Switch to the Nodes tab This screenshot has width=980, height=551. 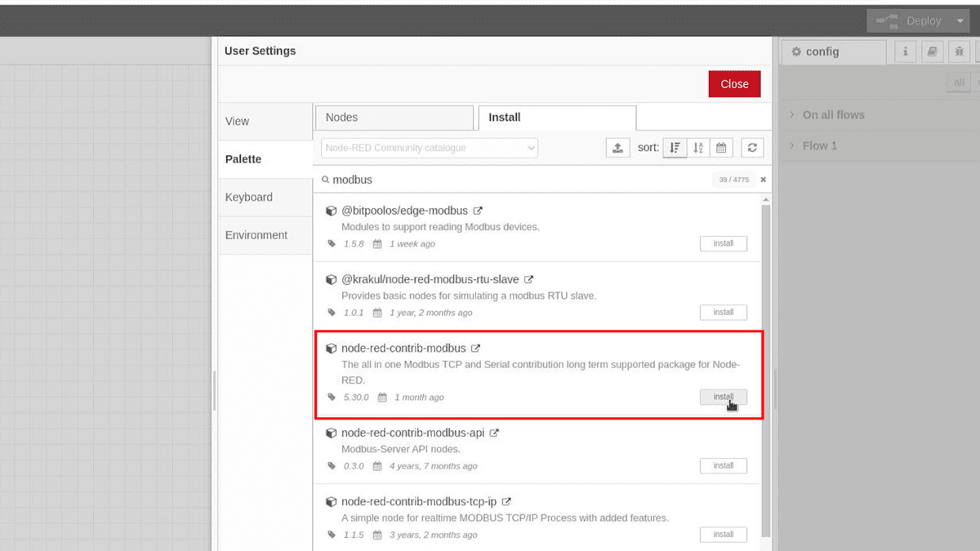394,118
